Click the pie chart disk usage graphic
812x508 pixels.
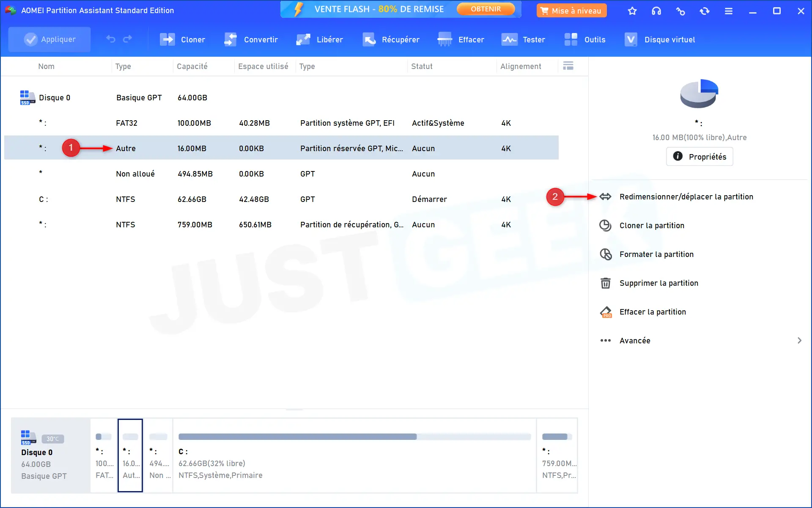click(699, 94)
